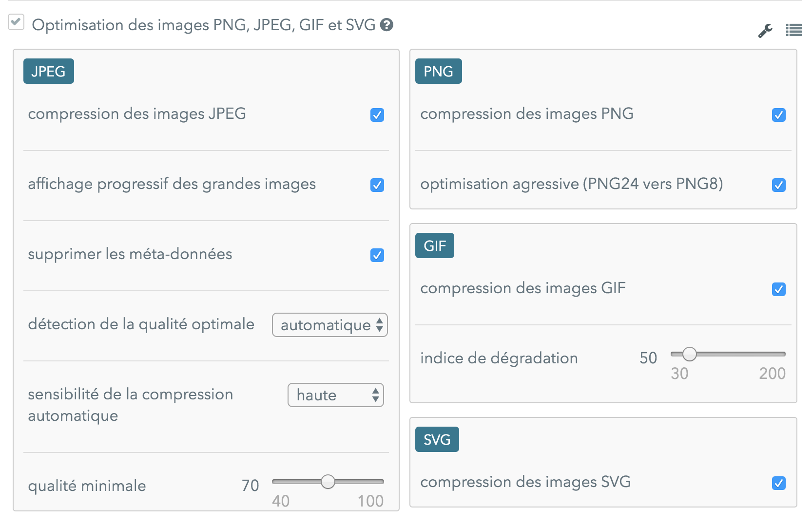Click the PNG section label

[x=439, y=71]
